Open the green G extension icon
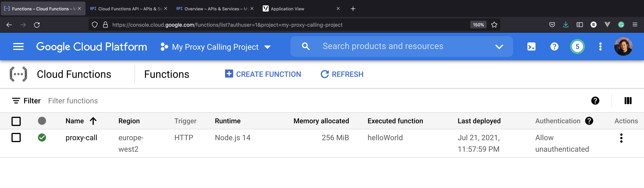This screenshot has width=644, height=188. point(621,25)
